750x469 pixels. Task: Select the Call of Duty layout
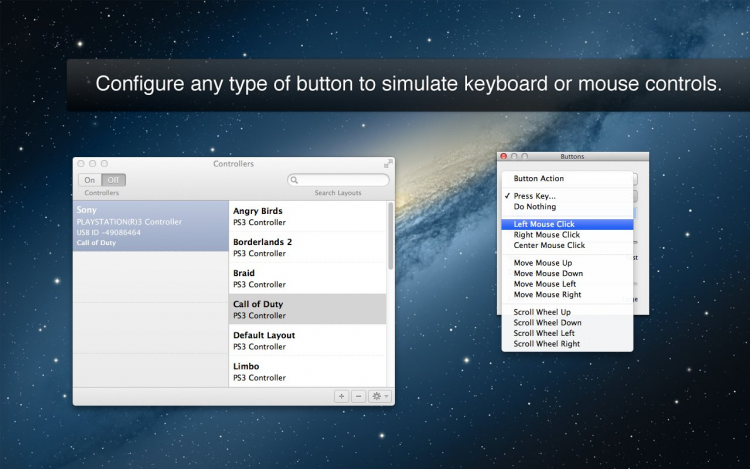click(x=307, y=309)
